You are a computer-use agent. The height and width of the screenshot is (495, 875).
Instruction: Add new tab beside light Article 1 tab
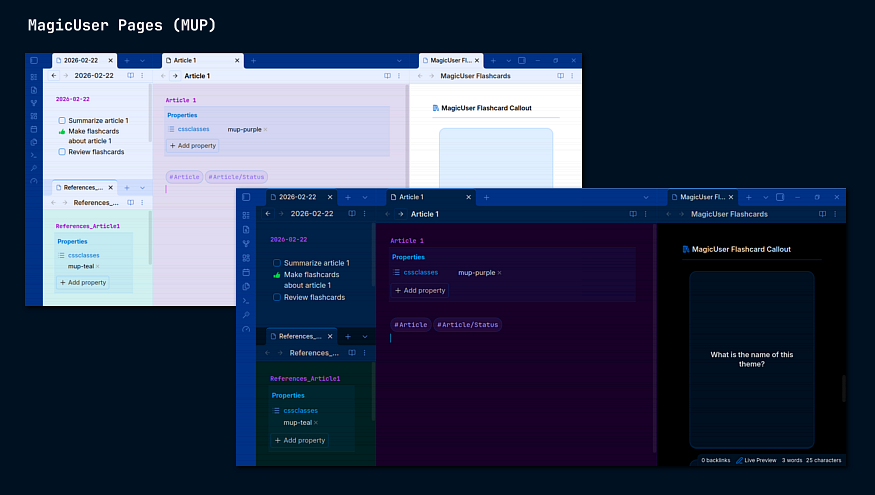tap(253, 60)
